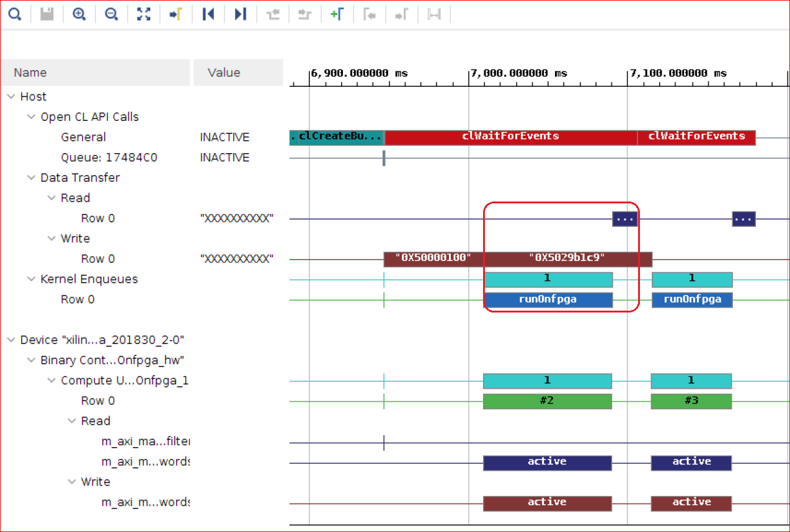The height and width of the screenshot is (532, 790).
Task: Select the Queue: 17484C0 row
Action: pyautogui.click(x=109, y=157)
